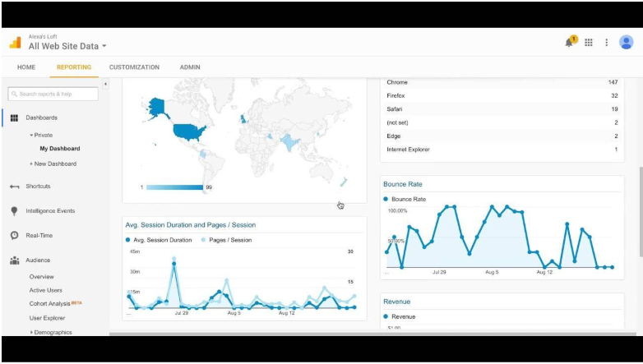Viewport: 643px width, 364px height.
Task: Click the Avg. Session Duration legend dot
Action: click(x=128, y=240)
